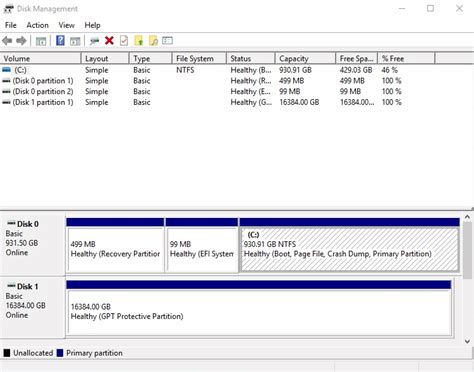The height and width of the screenshot is (372, 474).
Task: Click the settings list toolbar icon
Action: point(167,41)
